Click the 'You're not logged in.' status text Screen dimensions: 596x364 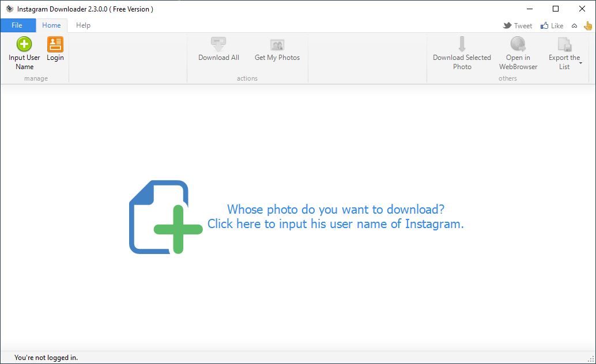coord(46,358)
